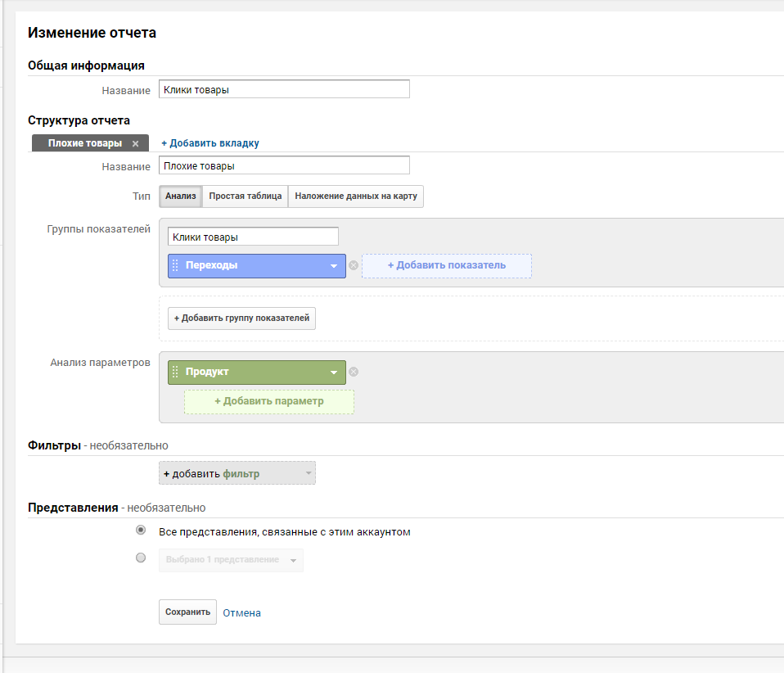Image resolution: width=784 pixels, height=673 pixels.
Task: Choose the 'Простая таблица' report type
Action: click(245, 196)
